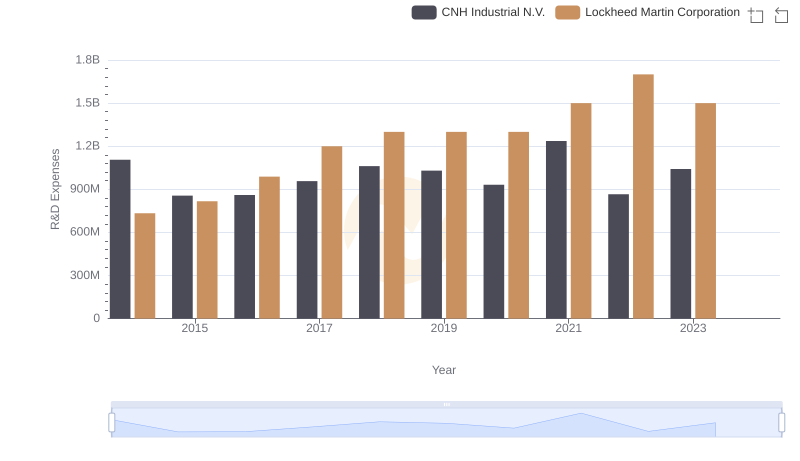This screenshot has width=800, height=461.
Task: Click the 2014 CNH Industrial bar
Action: click(120, 239)
